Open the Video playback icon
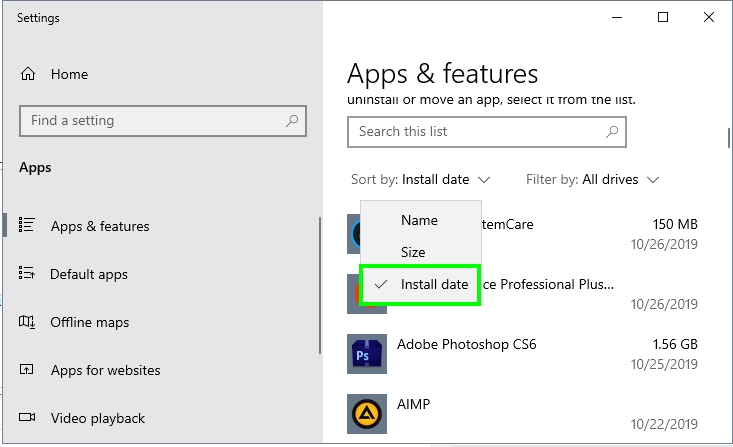Viewport: 733px width, 447px height. pos(28,418)
